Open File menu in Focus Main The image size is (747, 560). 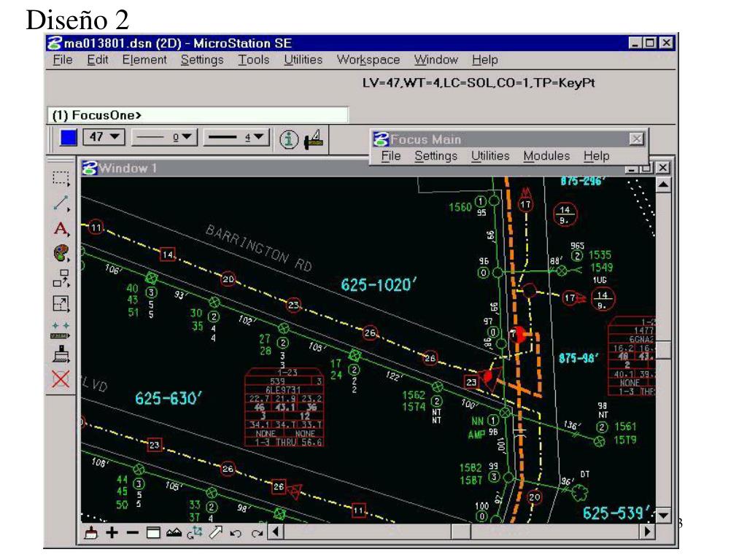tap(391, 156)
